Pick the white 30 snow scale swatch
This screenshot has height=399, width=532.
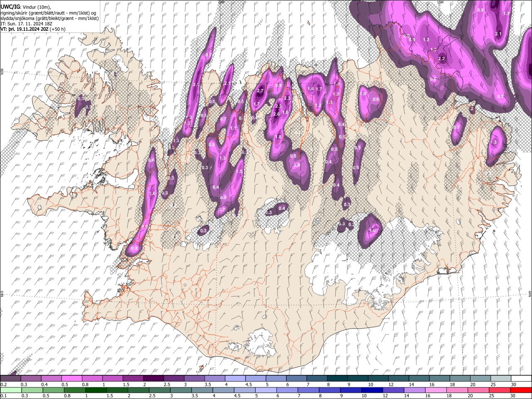point(521,379)
